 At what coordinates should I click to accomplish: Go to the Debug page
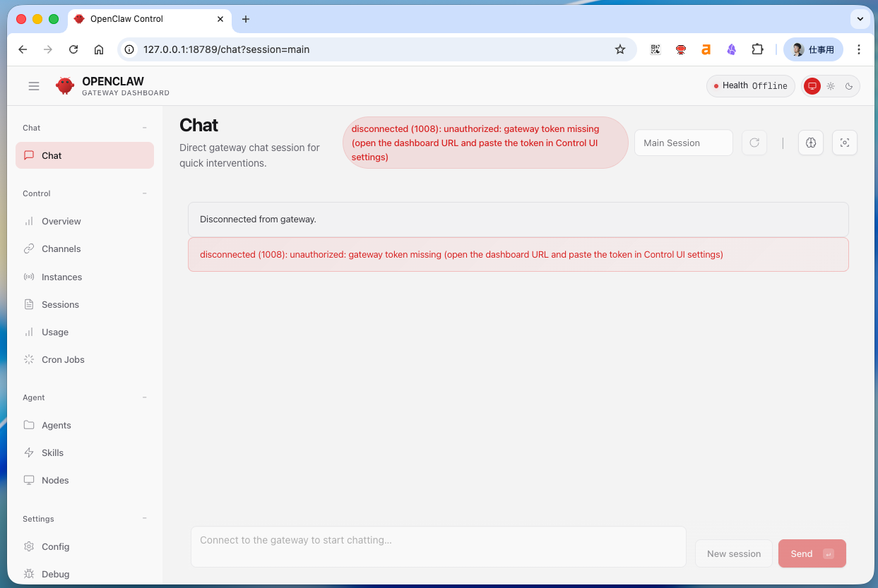pyautogui.click(x=55, y=574)
